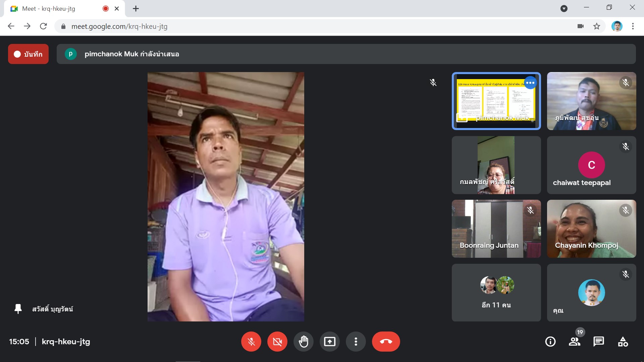Expand the อีก 11 คน participants tile
Image resolution: width=644 pixels, height=362 pixels.
(x=496, y=293)
